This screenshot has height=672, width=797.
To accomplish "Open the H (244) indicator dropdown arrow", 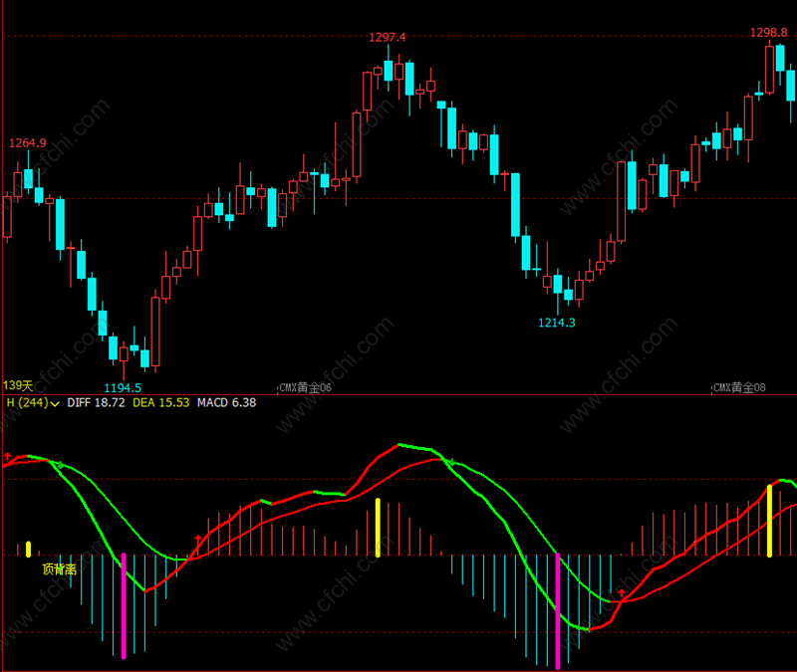I will [55, 404].
